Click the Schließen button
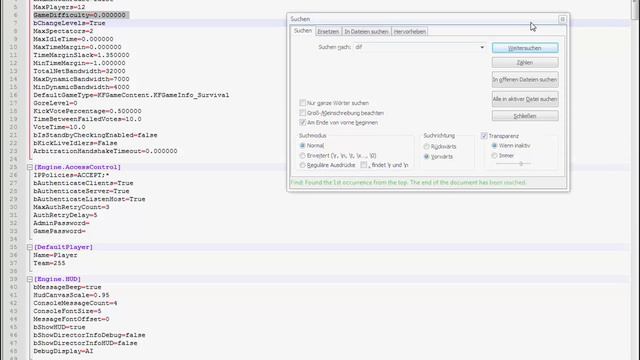 [525, 116]
